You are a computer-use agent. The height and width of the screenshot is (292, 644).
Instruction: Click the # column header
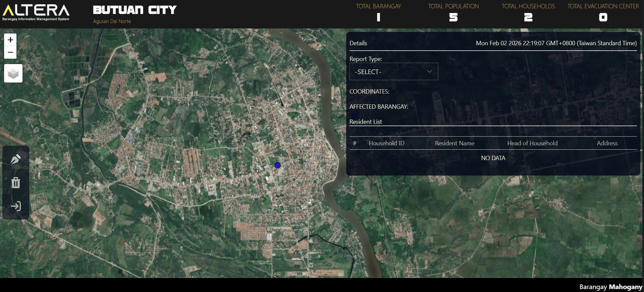tap(355, 143)
